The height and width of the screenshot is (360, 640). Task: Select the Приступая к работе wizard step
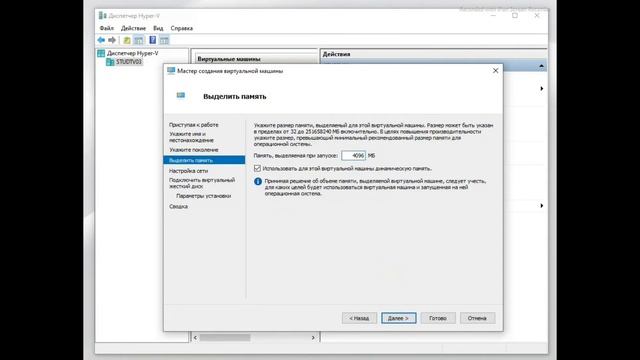click(193, 125)
